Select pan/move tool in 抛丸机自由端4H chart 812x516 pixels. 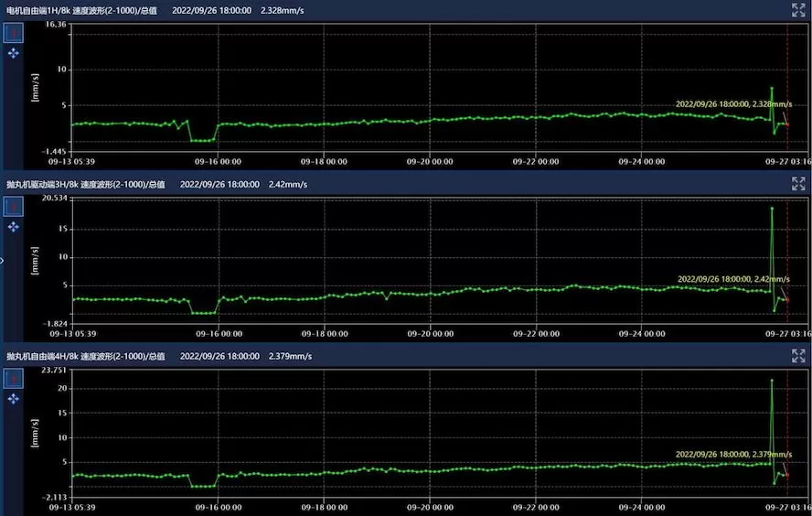click(14, 398)
